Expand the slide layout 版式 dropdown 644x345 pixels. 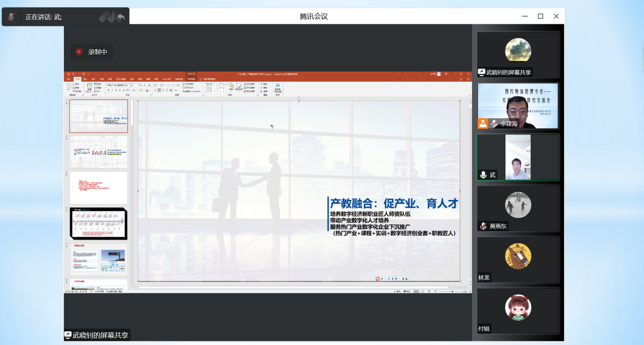(98, 84)
